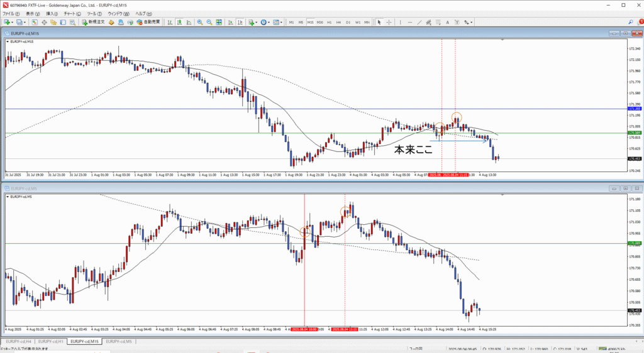Open the periods clock dropdown

[265, 22]
